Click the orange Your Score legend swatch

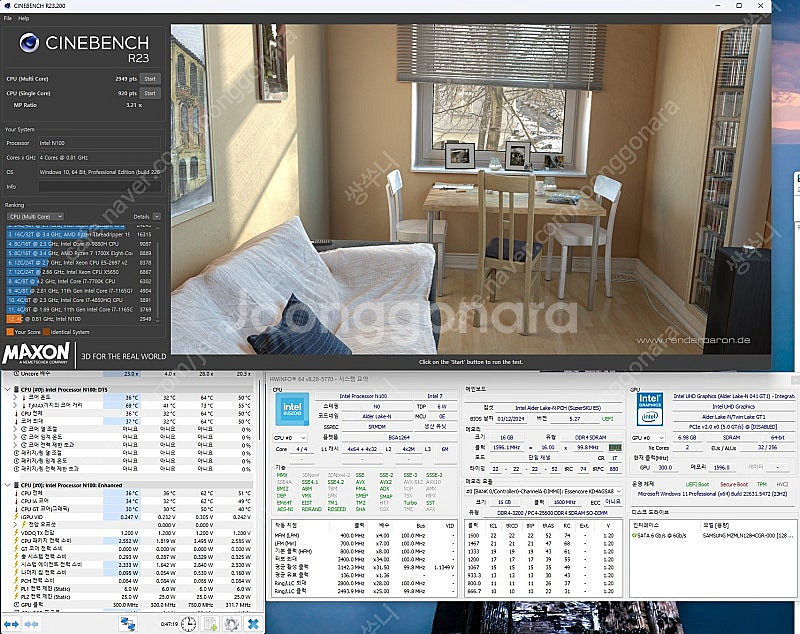pyautogui.click(x=10, y=332)
